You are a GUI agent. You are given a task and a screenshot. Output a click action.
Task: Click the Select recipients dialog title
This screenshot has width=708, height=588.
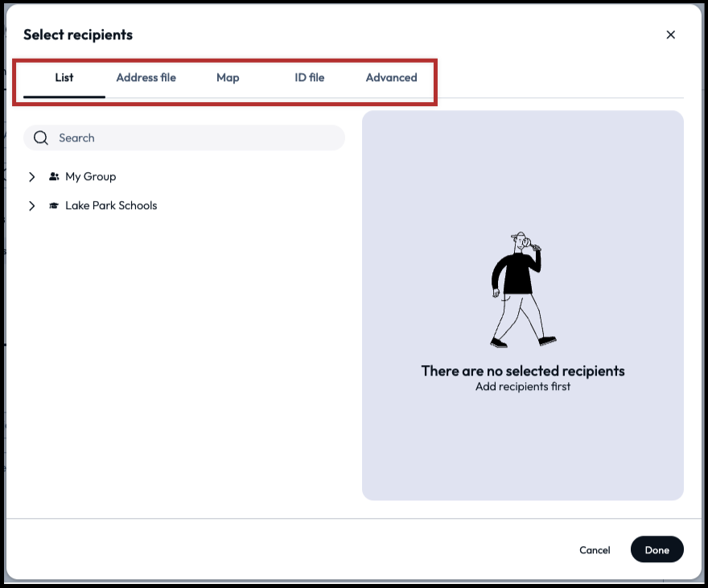coord(77,35)
